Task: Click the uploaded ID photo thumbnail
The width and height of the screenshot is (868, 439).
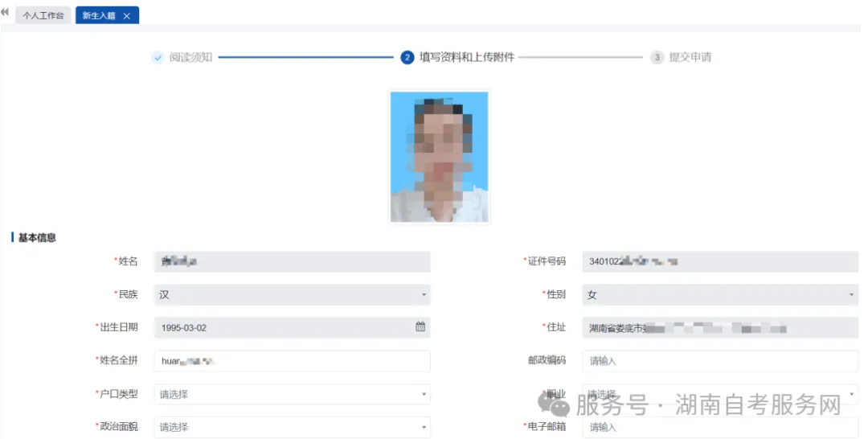Action: [x=439, y=157]
